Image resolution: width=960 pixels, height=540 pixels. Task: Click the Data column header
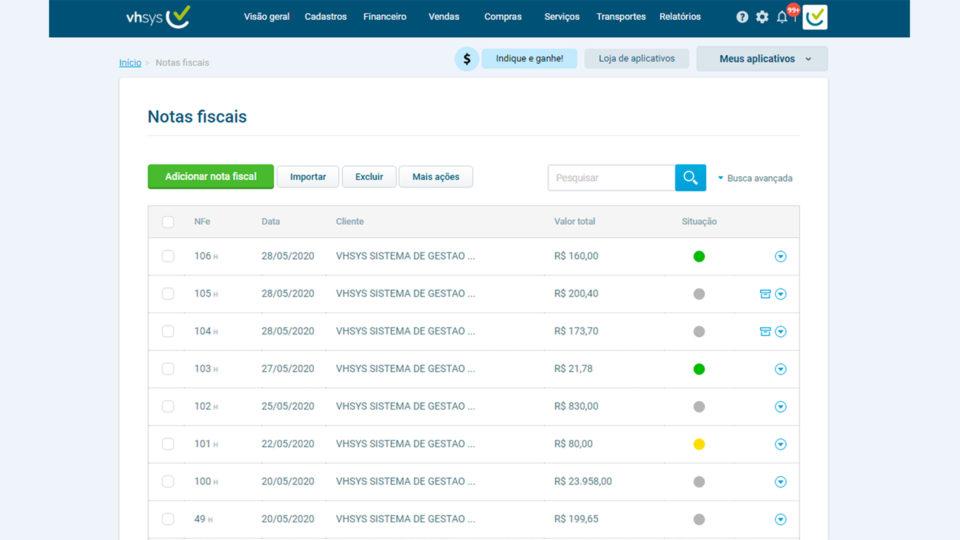(x=271, y=222)
